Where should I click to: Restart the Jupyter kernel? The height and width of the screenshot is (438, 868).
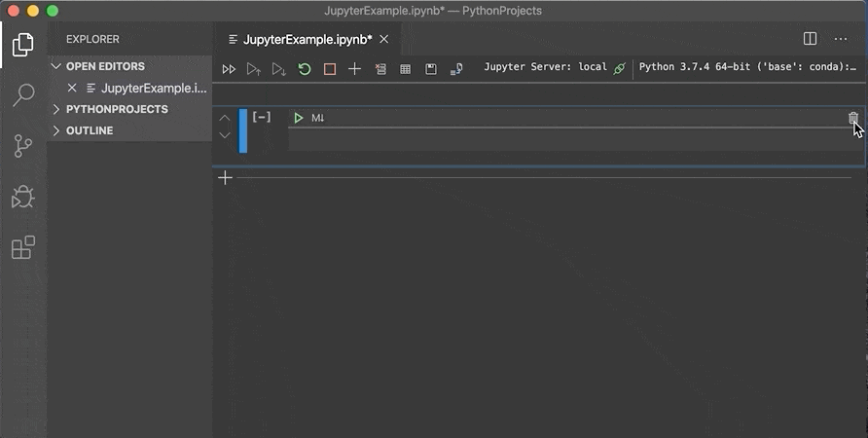tap(305, 69)
